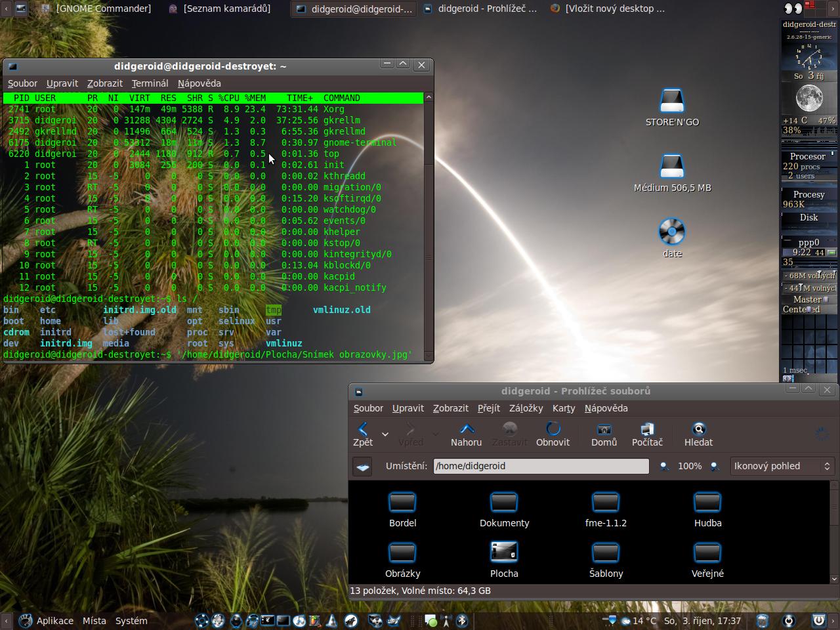Reload the folder with Obnovit

click(x=553, y=434)
